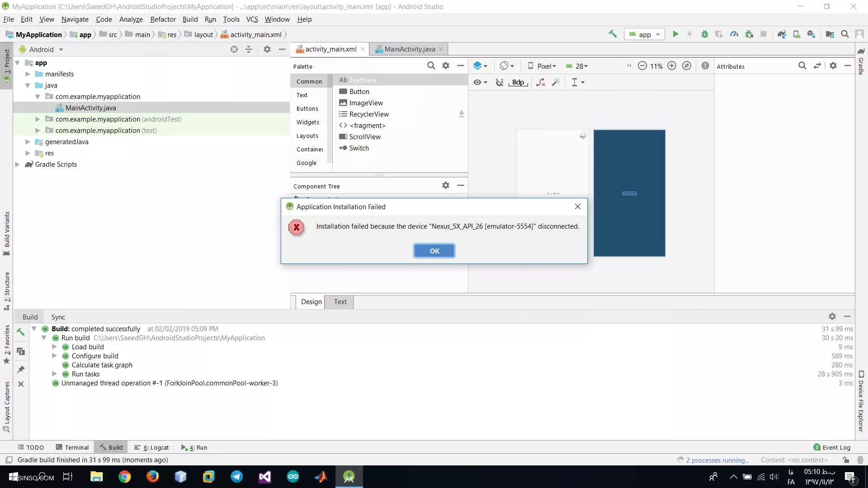Open Google Chrome from the taskbar
This screenshot has width=868, height=488.
click(124, 477)
